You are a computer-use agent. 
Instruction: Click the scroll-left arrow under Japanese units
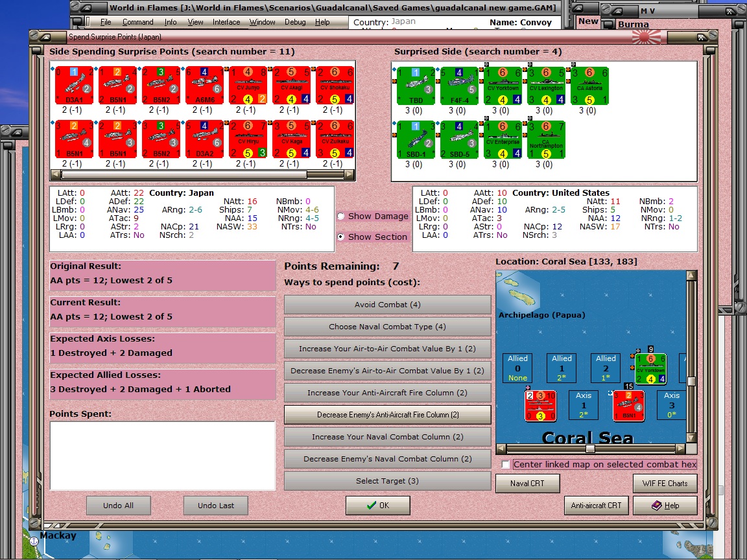click(x=56, y=175)
